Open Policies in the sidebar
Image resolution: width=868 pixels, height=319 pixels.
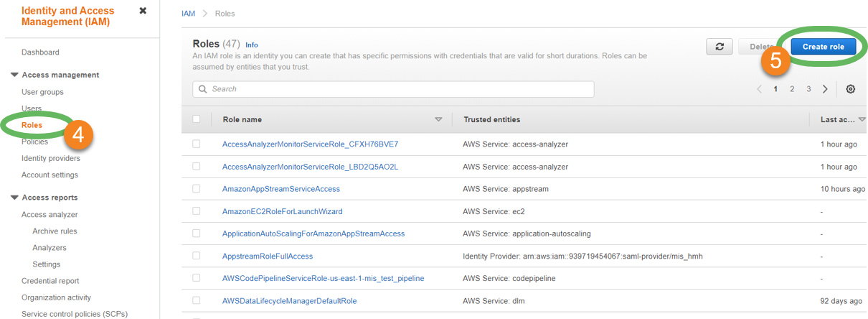[x=34, y=142]
